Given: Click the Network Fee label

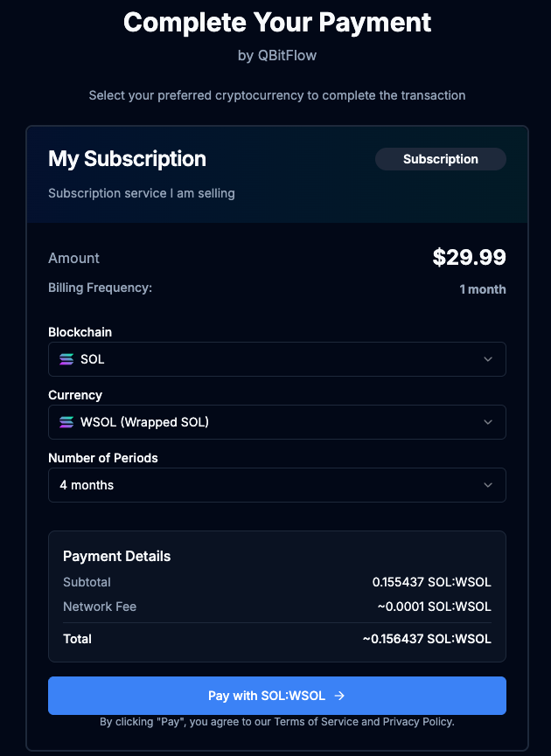Looking at the screenshot, I should (99, 606).
